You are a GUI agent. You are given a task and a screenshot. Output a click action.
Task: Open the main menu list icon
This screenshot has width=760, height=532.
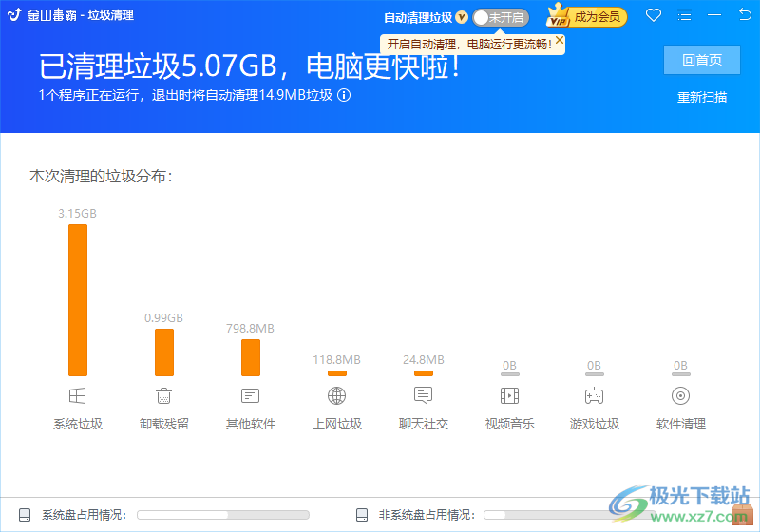[684, 15]
